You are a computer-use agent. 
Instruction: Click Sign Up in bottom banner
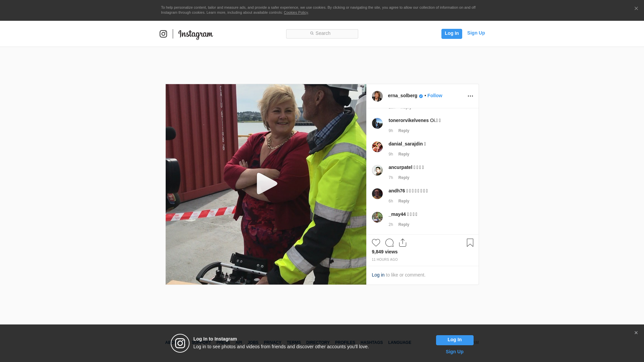(454, 352)
